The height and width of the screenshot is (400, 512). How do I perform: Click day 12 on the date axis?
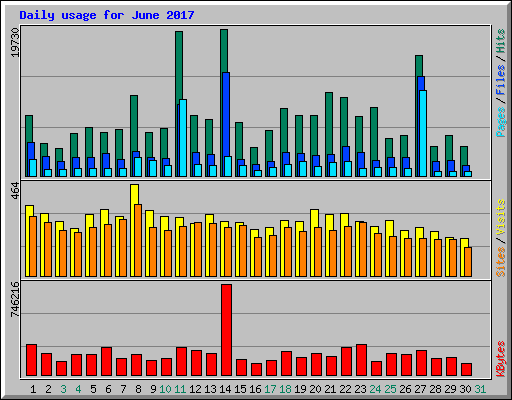point(195,389)
